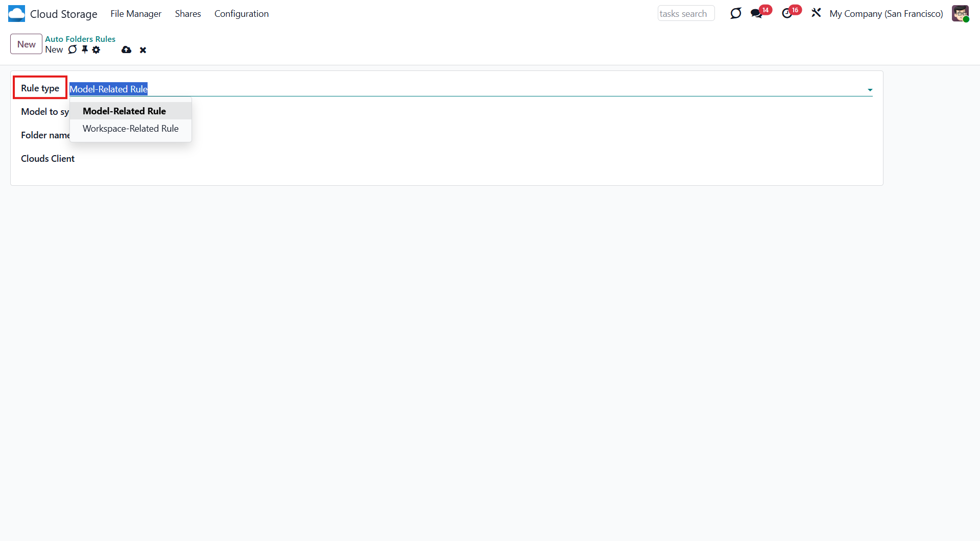Image resolution: width=980 pixels, height=541 pixels.
Task: Open the File Manager menu
Action: 136,14
